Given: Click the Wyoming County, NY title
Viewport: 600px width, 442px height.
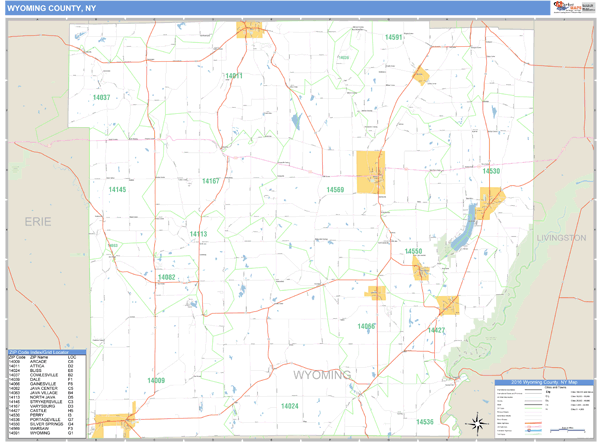Looking at the screenshot, I should 53,9.
